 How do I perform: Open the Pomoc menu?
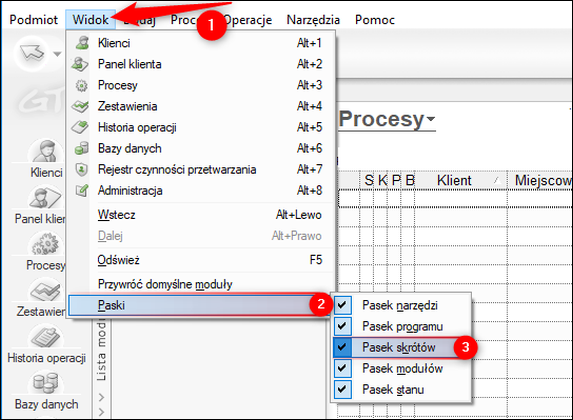coord(375,20)
